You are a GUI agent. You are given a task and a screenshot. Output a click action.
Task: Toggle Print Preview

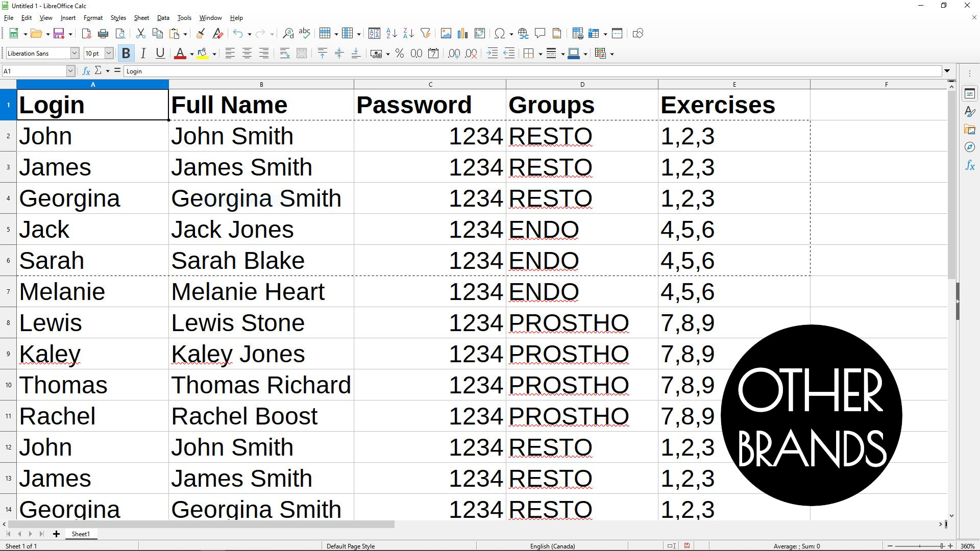(120, 34)
